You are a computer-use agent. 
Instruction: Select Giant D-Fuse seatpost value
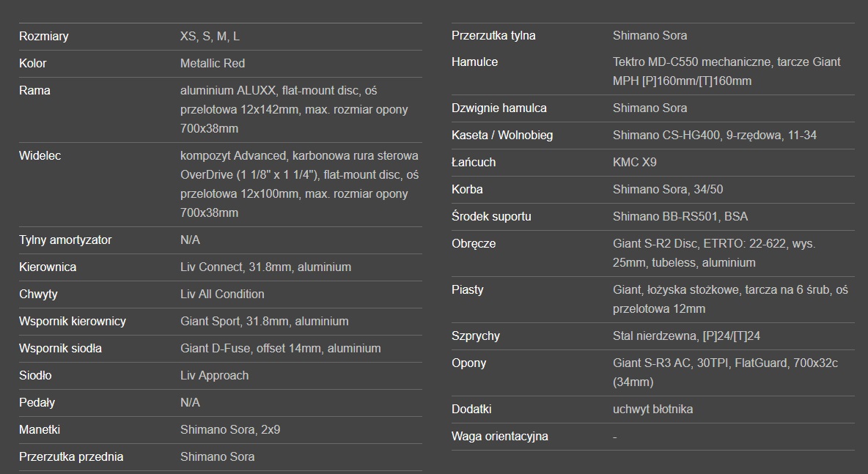(x=281, y=349)
